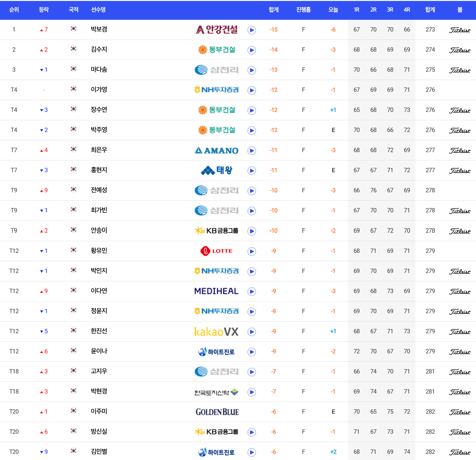Open player 윤이나 profile
The image size is (476, 460).
[x=99, y=351]
